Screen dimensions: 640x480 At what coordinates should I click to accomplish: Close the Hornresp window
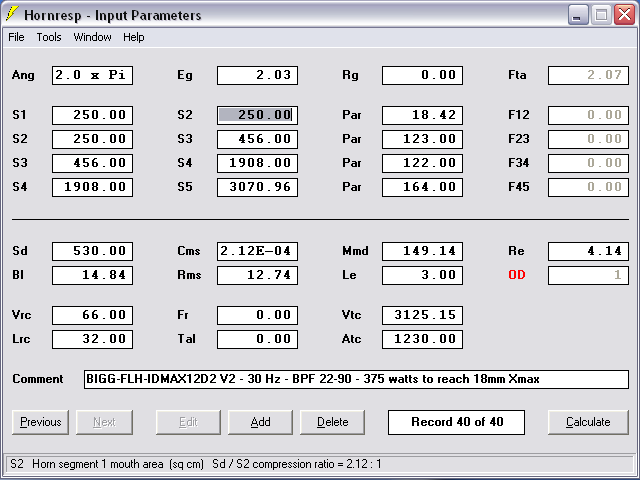coord(625,15)
